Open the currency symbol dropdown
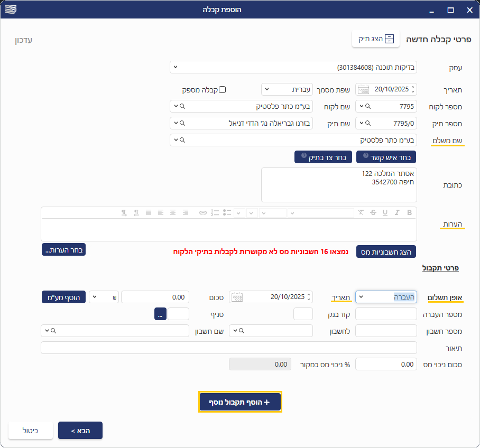The width and height of the screenshot is (480, 448). pos(95,297)
